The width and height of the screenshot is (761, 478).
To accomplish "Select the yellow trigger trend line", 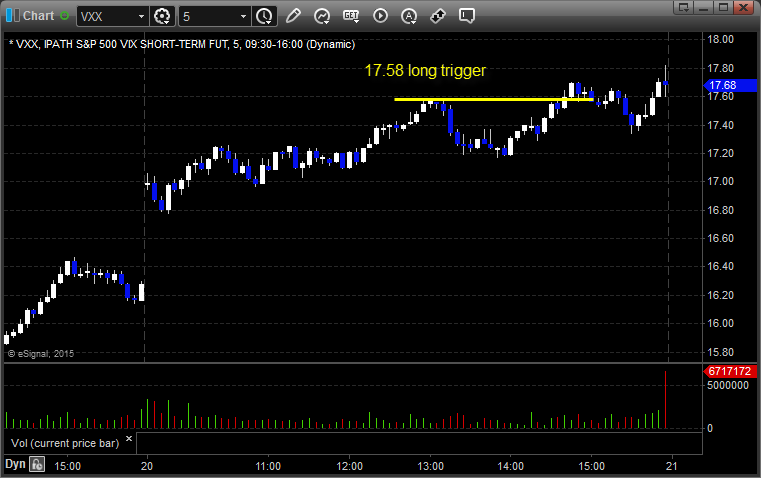I will coord(494,99).
